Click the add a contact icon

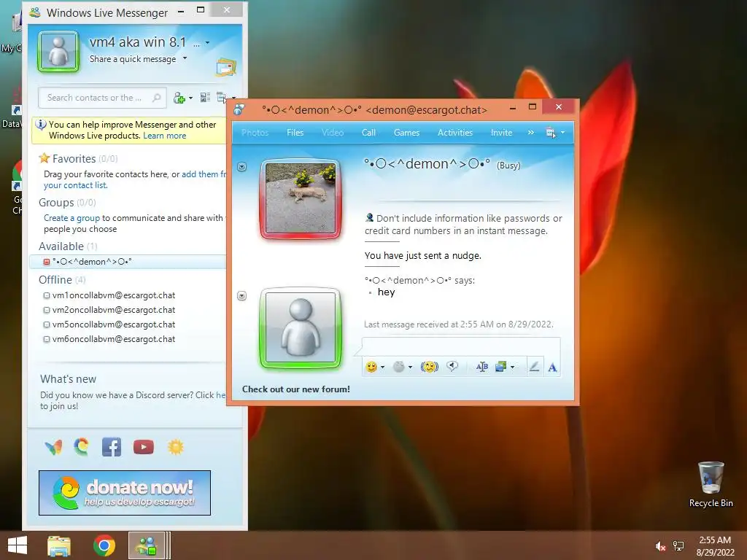[x=179, y=98]
